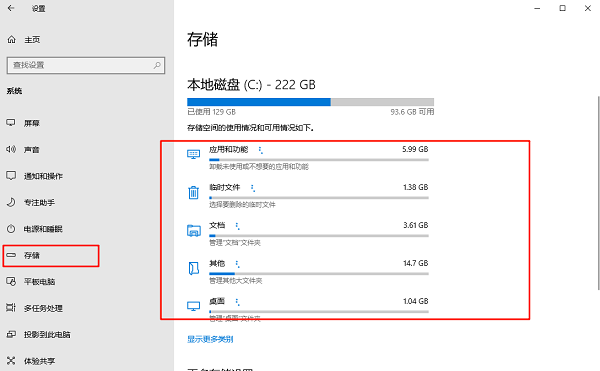Viewport: 600px width, 371px height.
Task: Click the 通知和操作 notification icon
Action: point(11,176)
